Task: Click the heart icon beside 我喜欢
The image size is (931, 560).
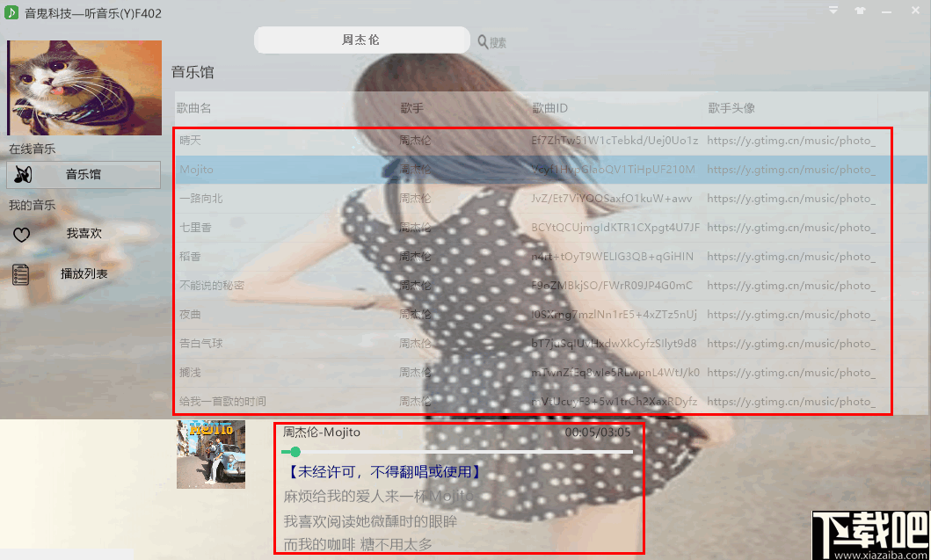Action: point(21,233)
